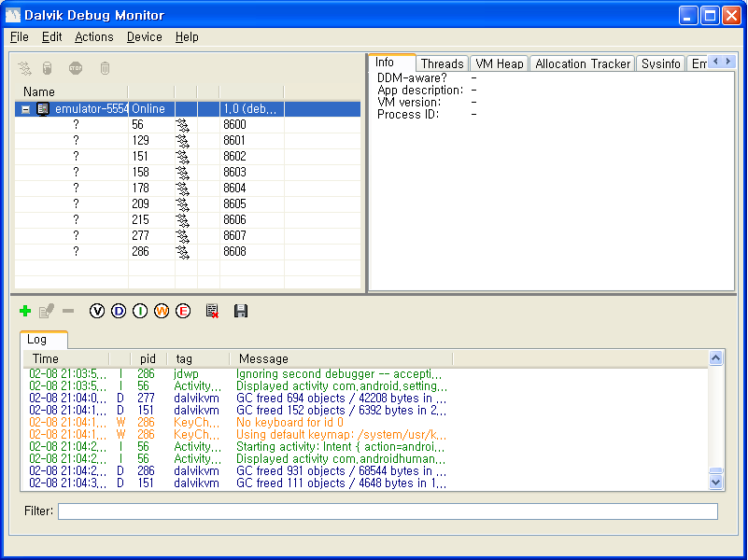
Task: Open the Sysinfo tab
Action: [661, 63]
